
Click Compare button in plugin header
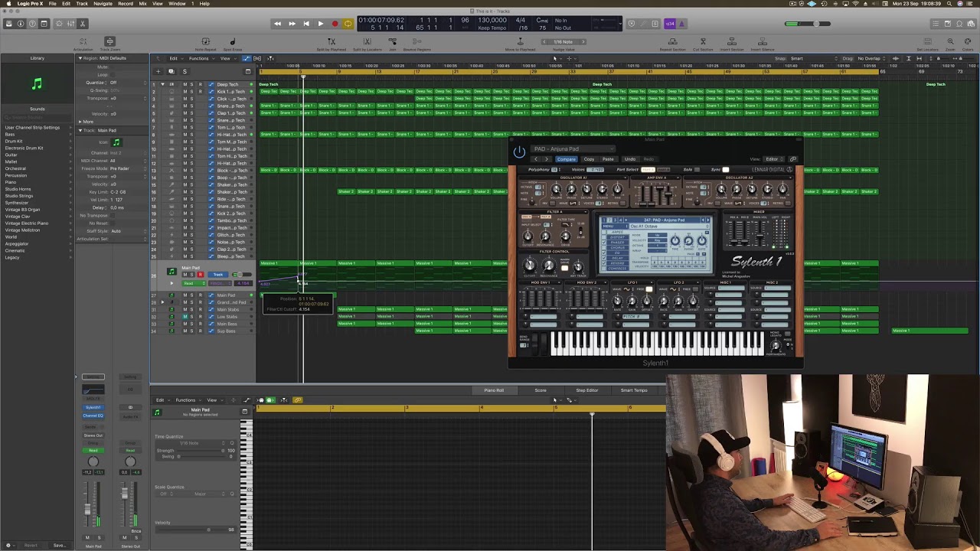coord(567,159)
